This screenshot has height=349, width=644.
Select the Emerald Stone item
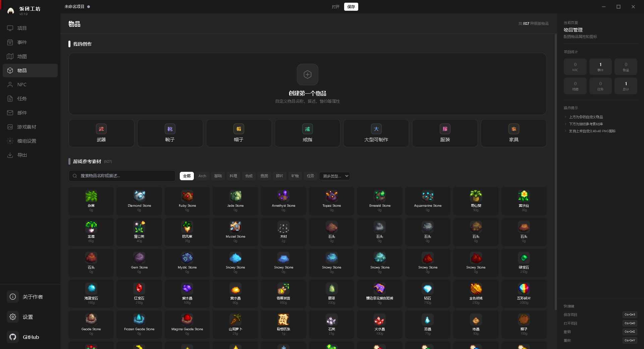380,201
